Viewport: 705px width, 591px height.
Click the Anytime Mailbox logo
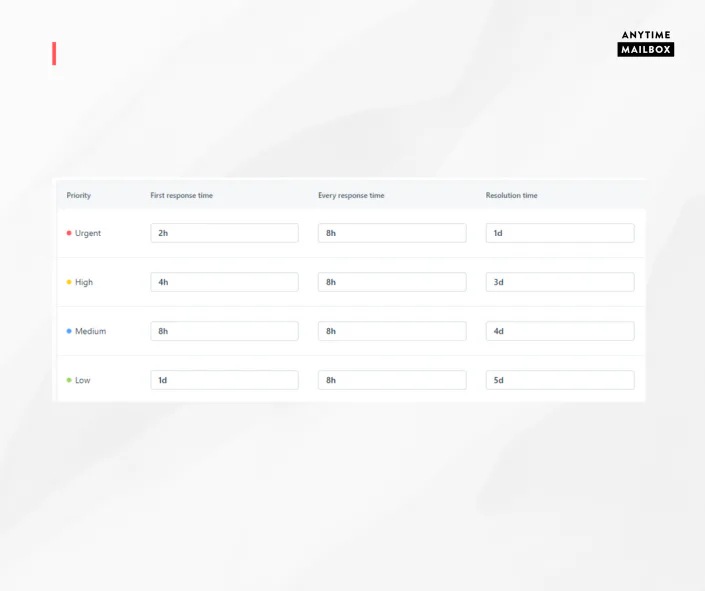point(645,43)
